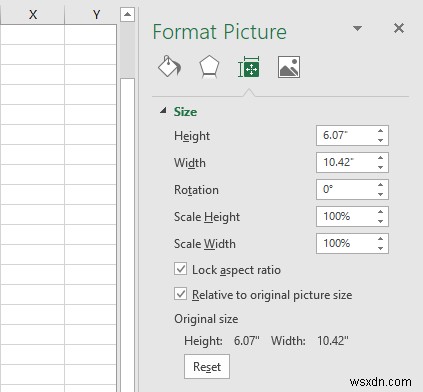Click original Height value 6.07"

coord(246,341)
